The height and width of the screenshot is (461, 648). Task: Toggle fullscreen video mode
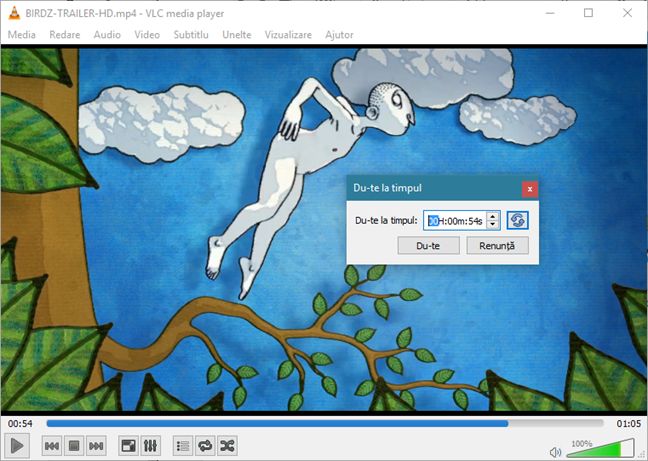tap(128, 446)
